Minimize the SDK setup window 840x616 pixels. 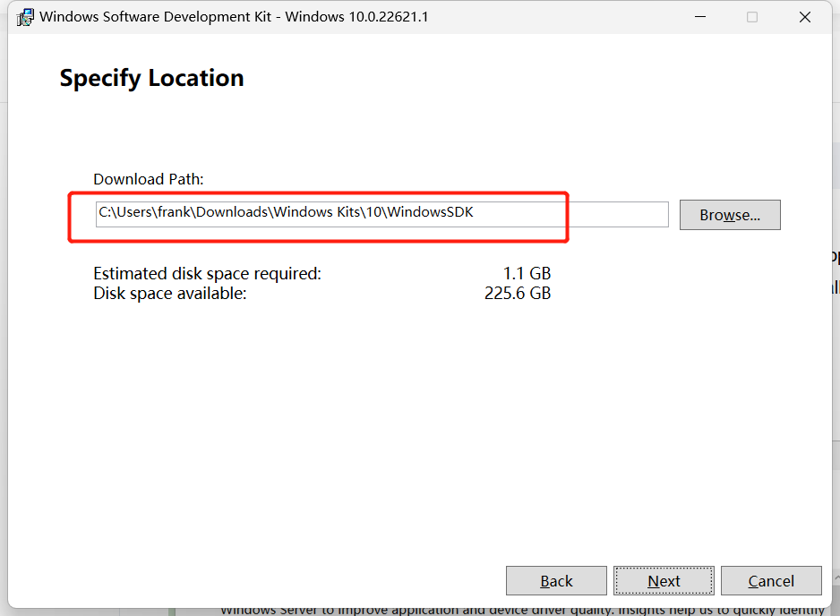[x=700, y=17]
